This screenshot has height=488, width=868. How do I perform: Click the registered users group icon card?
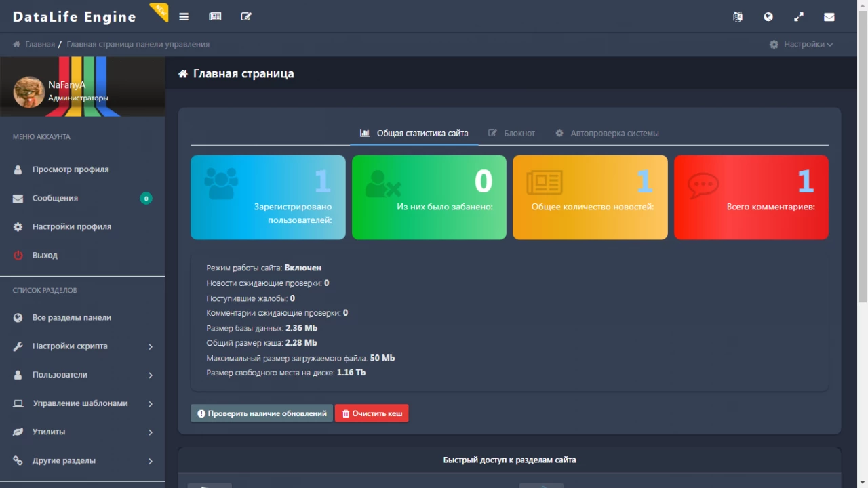coord(221,183)
